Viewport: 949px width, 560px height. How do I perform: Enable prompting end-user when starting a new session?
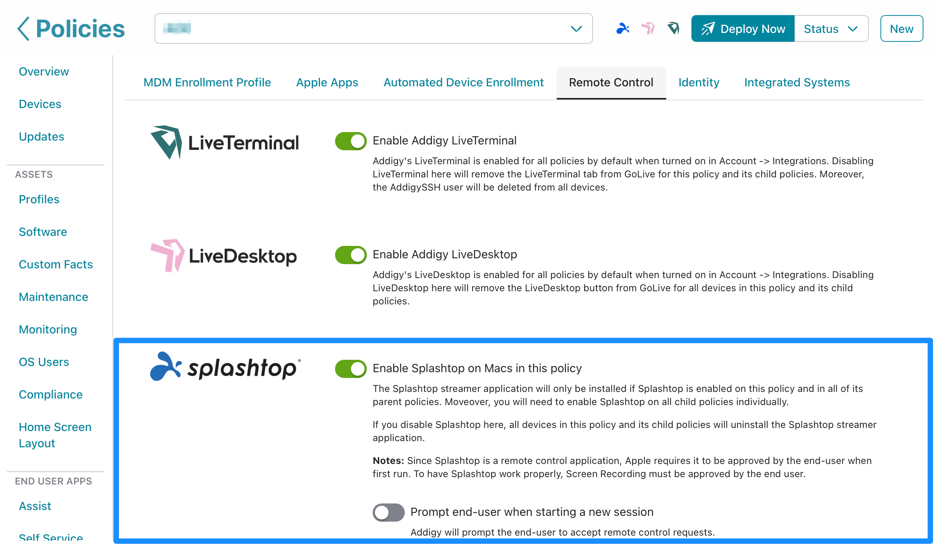pyautogui.click(x=388, y=512)
